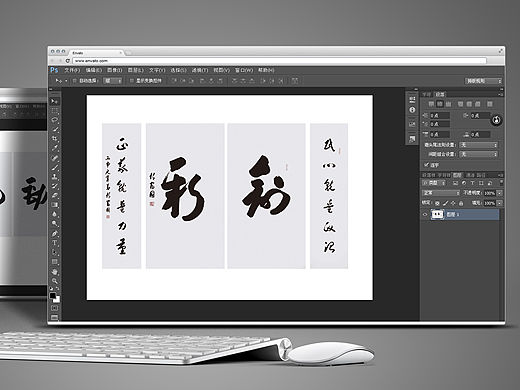Open the Move tool preset picker arrow
The height and width of the screenshot is (390, 520).
pyautogui.click(x=66, y=81)
